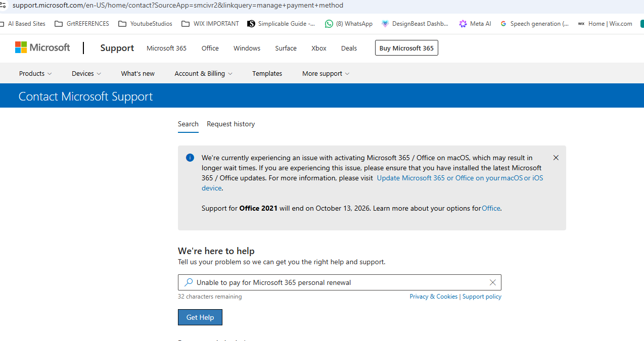This screenshot has height=341, width=644.
Task: Click Buy Microsoft 365 button
Action: click(x=406, y=48)
